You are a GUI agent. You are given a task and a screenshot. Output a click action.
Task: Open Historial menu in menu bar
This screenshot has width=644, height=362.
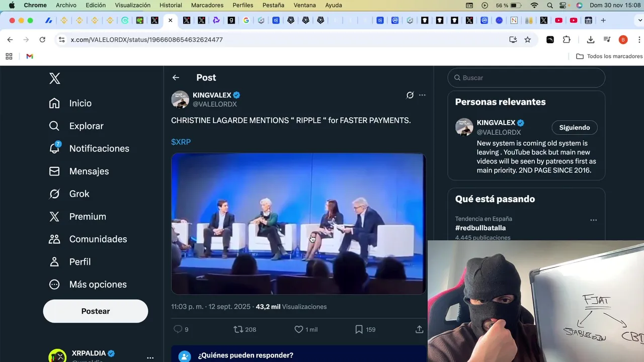171,5
